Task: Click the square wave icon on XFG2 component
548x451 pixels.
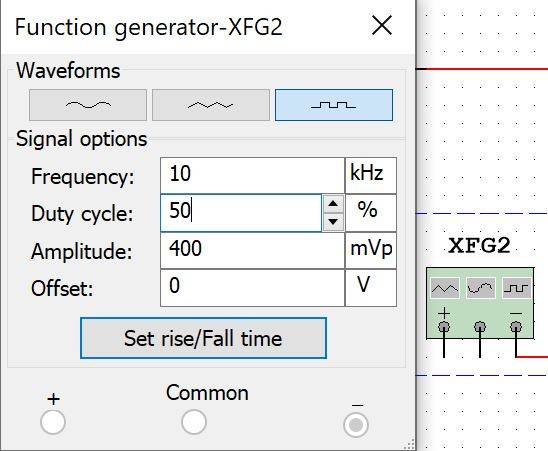Action: pos(516,288)
